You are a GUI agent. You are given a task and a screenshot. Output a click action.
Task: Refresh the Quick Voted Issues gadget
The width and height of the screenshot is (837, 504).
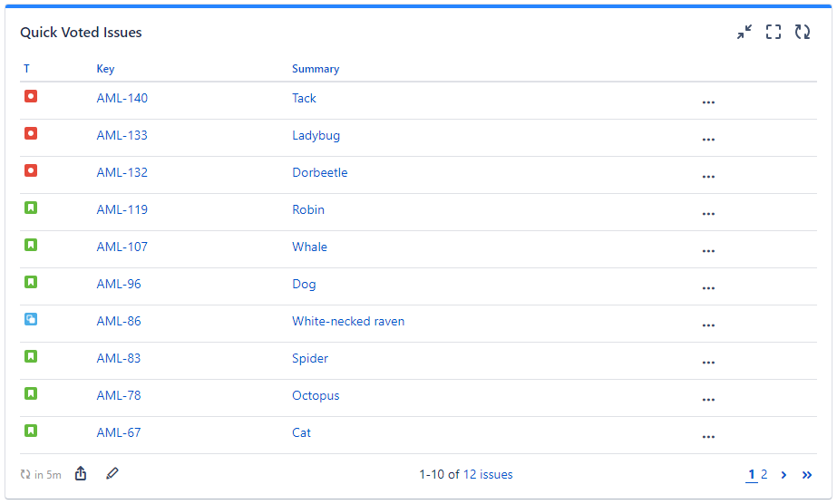point(803,33)
